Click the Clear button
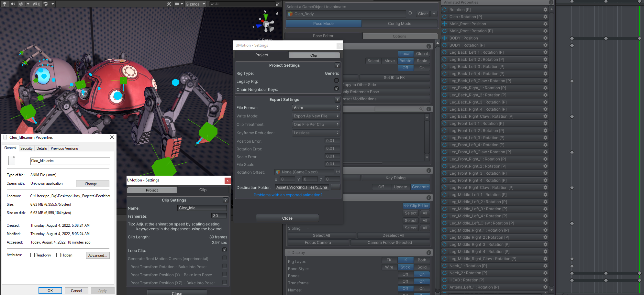The image size is (644, 295). point(423,14)
